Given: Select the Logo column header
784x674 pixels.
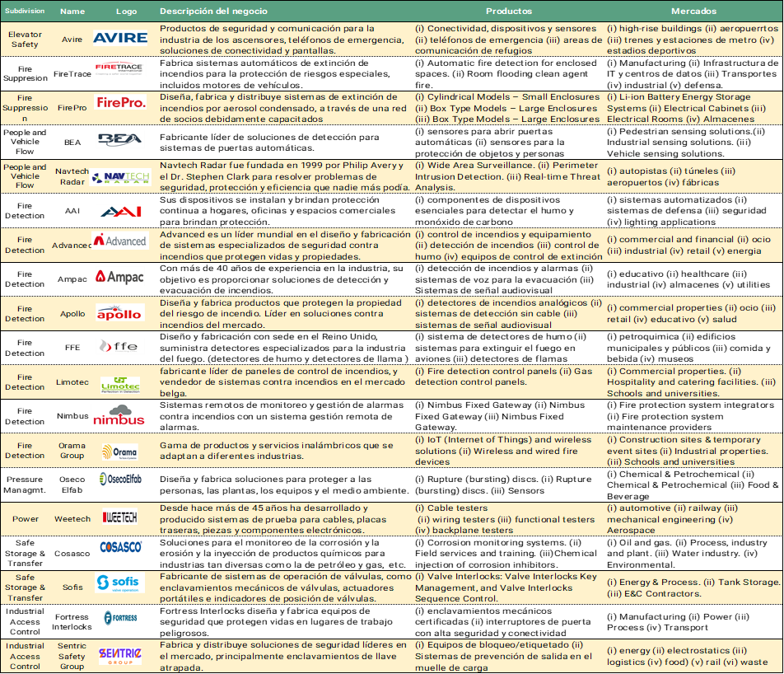Looking at the screenshot, I should point(126,11).
